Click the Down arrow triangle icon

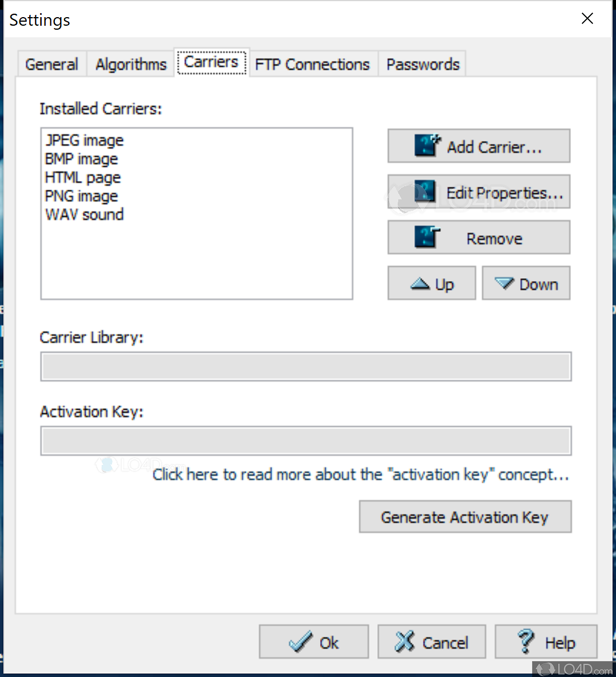point(504,283)
